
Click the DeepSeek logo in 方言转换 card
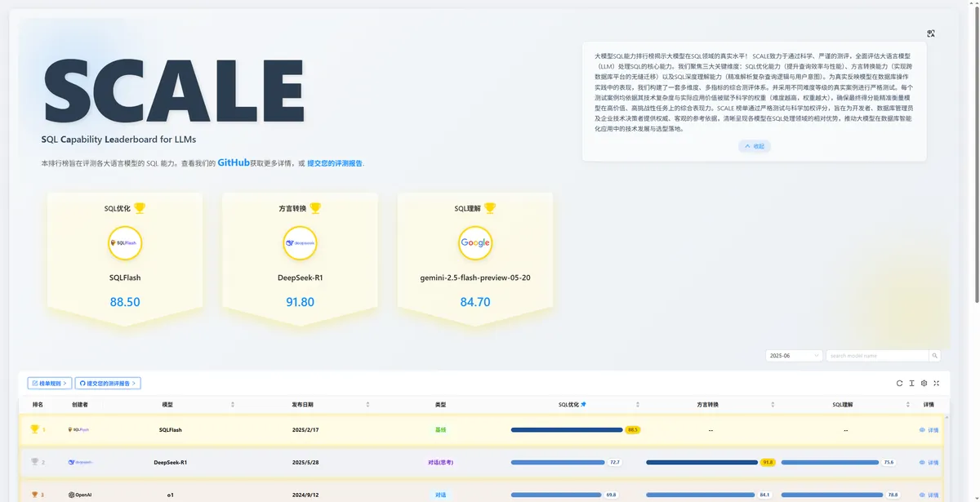[x=300, y=242]
